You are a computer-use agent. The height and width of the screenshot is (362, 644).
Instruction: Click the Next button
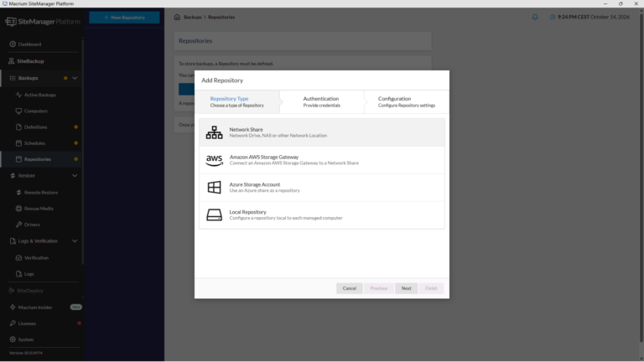[406, 288]
